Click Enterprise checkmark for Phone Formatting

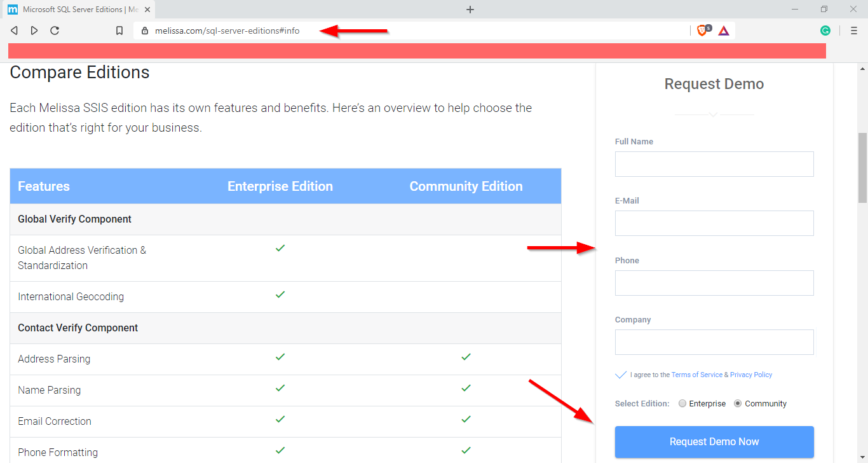(280, 450)
